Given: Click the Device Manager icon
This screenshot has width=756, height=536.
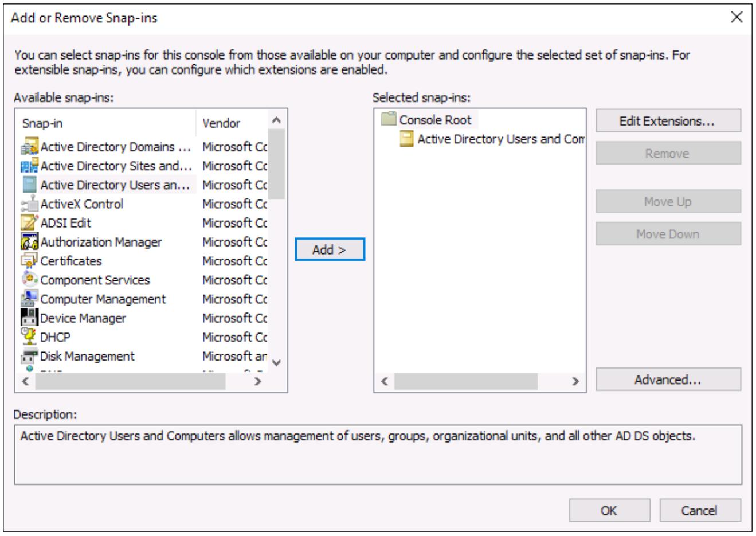Looking at the screenshot, I should click(29, 318).
